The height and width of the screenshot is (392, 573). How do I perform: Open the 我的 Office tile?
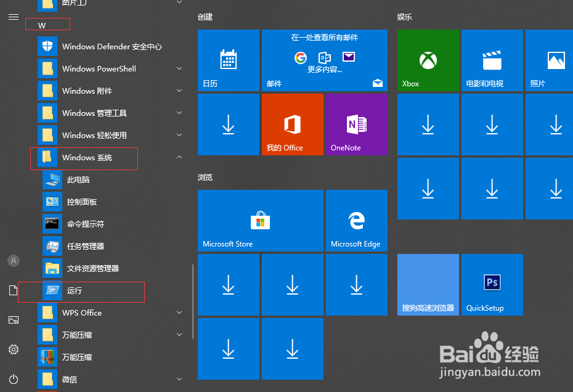click(293, 125)
